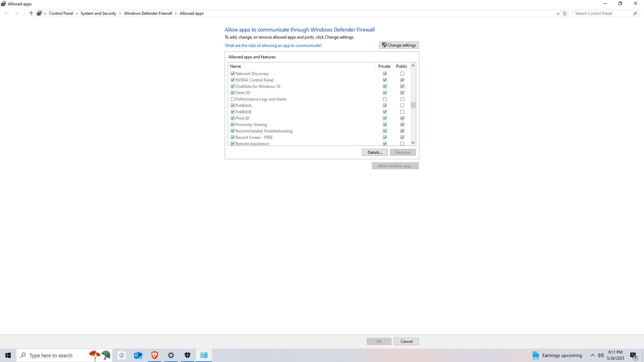
Task: Click the search magnifier icon
Action: click(x=635, y=13)
